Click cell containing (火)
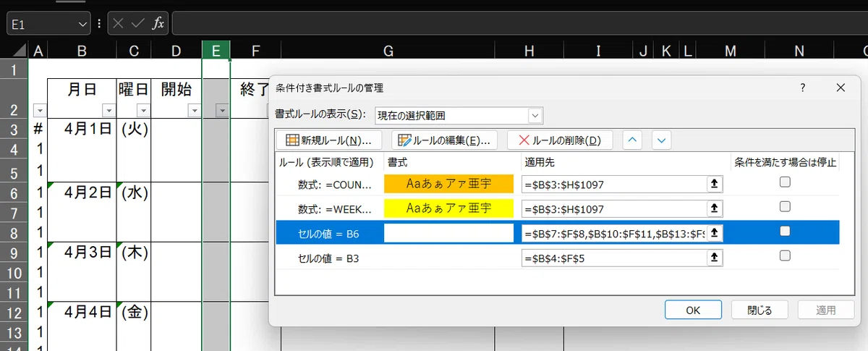Screen dimensions: 868x351 click(135, 129)
